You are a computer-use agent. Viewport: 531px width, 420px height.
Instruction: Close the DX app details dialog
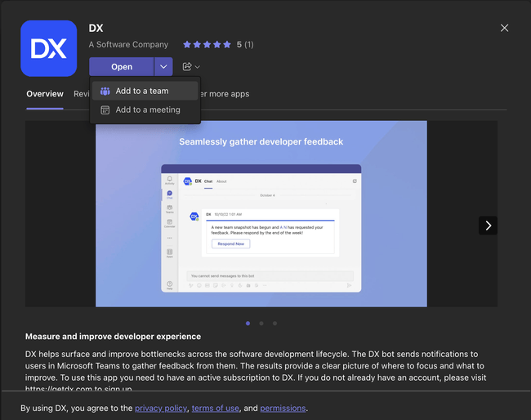[x=504, y=29]
